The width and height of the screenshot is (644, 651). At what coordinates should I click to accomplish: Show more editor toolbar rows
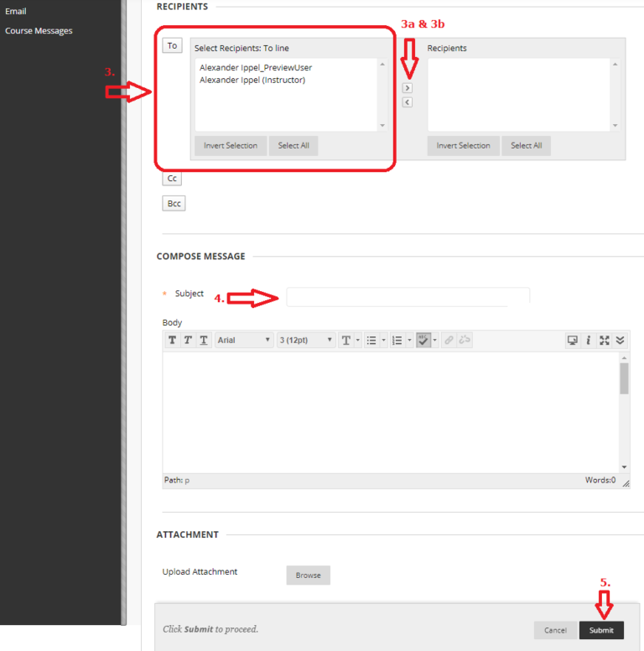click(x=620, y=341)
